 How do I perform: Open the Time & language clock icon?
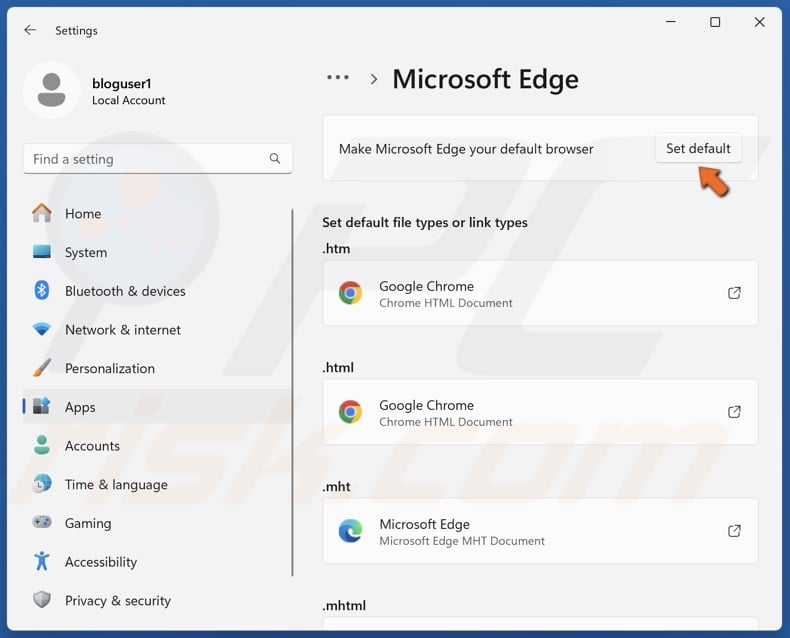(42, 484)
